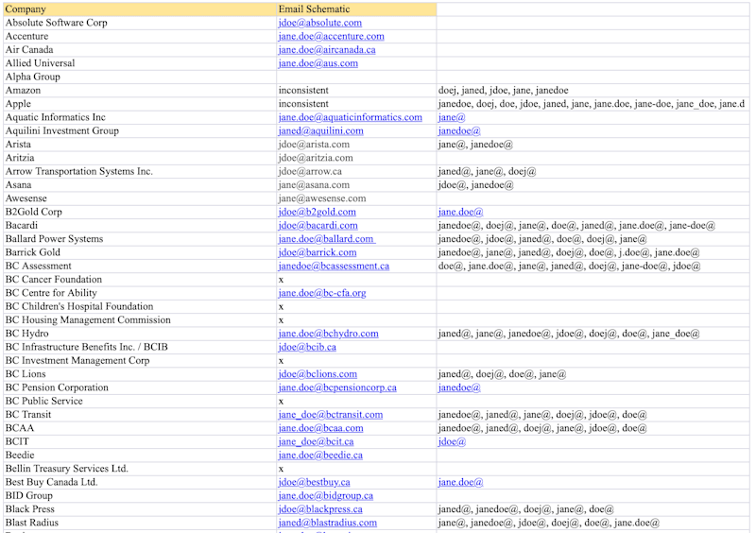This screenshot has height=533, width=756.
Task: Open jdoe@barrick.com link
Action: point(318,252)
